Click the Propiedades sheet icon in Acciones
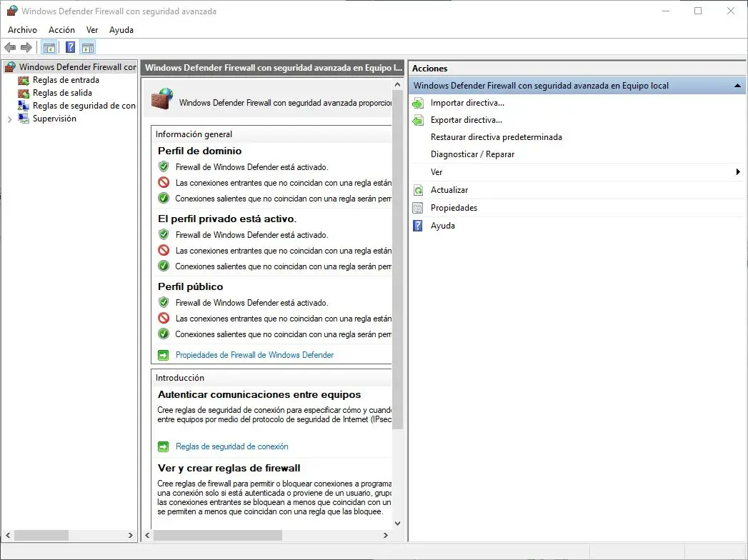 pos(418,208)
